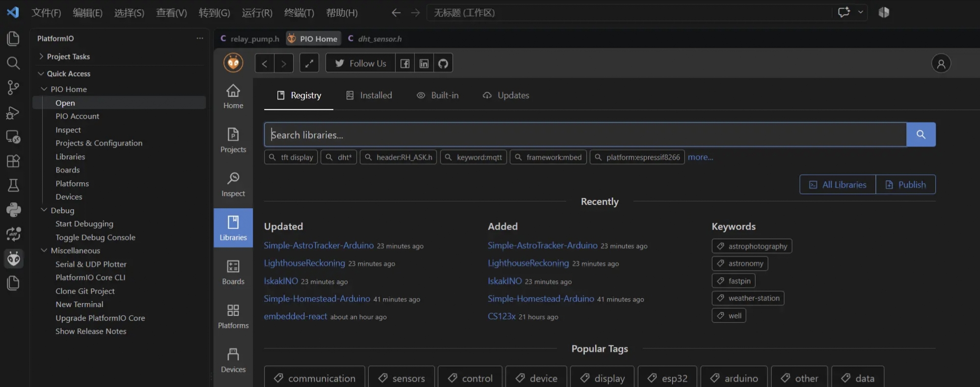Open PlatformIO Facebook page

click(x=405, y=63)
